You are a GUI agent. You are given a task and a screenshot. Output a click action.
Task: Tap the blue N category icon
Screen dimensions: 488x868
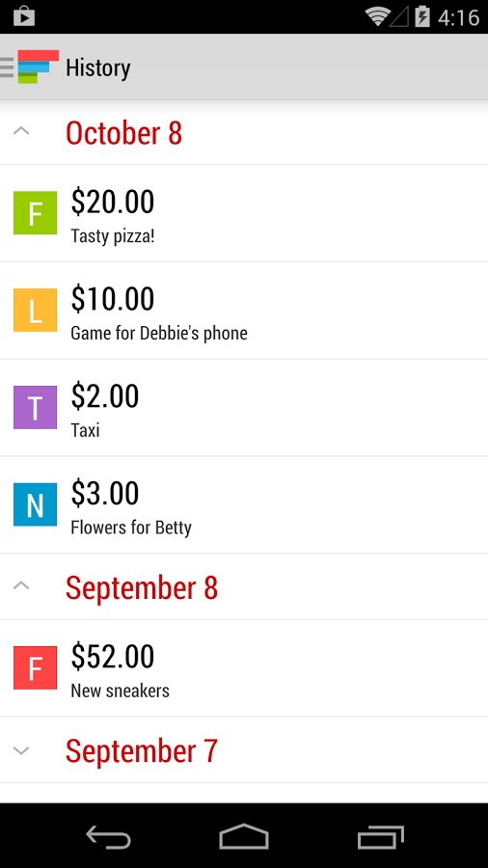pos(35,504)
